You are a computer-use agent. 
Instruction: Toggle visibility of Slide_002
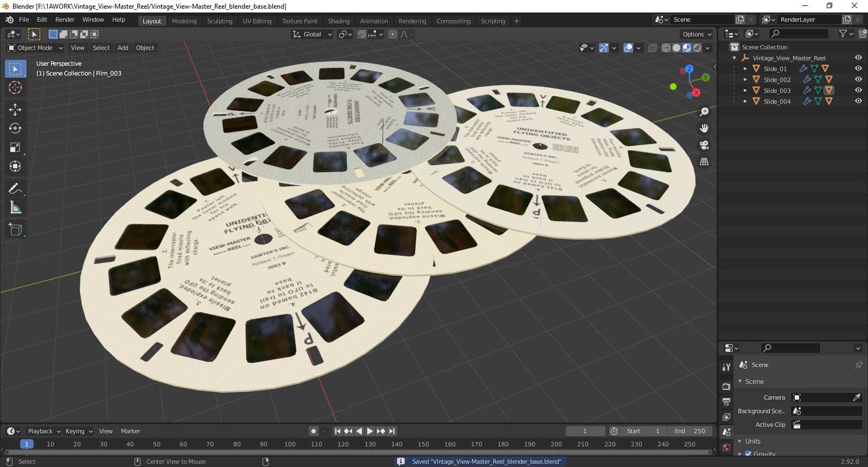click(858, 79)
